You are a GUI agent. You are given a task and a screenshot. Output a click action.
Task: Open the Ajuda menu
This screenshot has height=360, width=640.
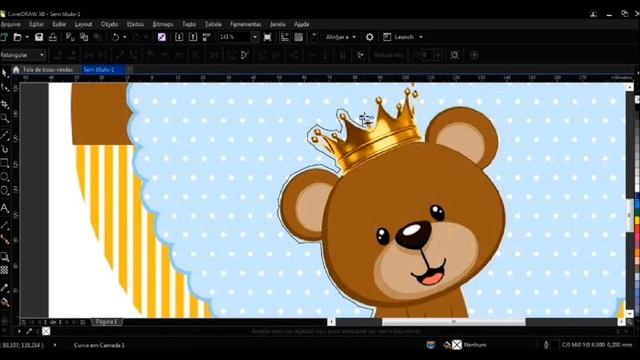[x=302, y=24]
